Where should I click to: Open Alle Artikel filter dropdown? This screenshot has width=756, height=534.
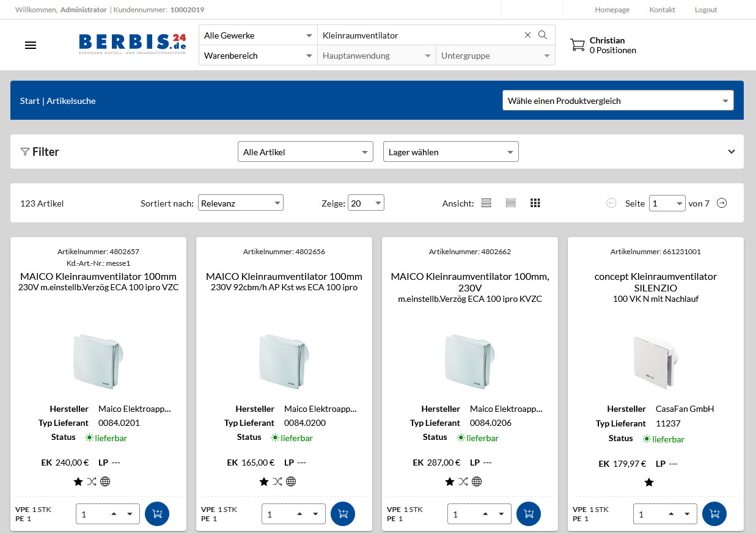pyautogui.click(x=305, y=152)
